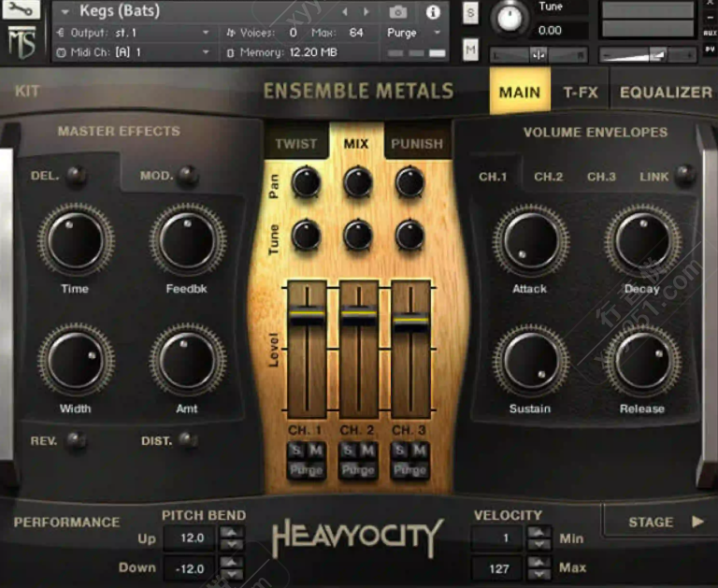Mute channel 1 with M button
Image resolution: width=718 pixels, height=588 pixels.
316,452
